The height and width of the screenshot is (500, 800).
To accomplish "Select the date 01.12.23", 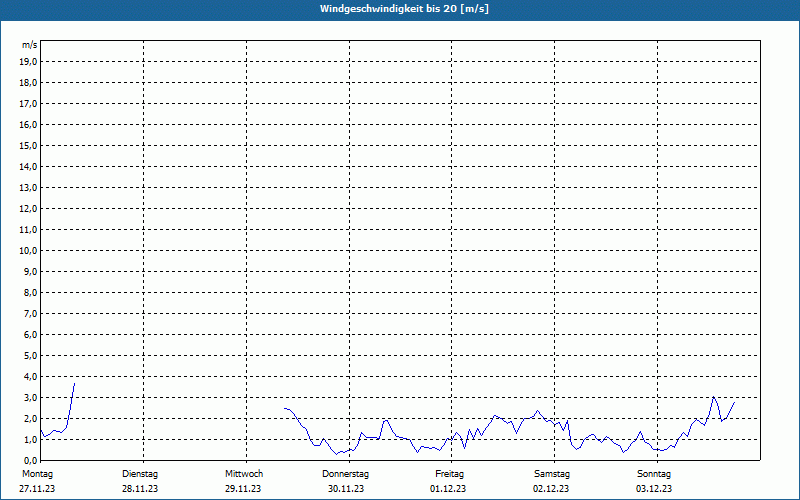I will coord(448,489).
